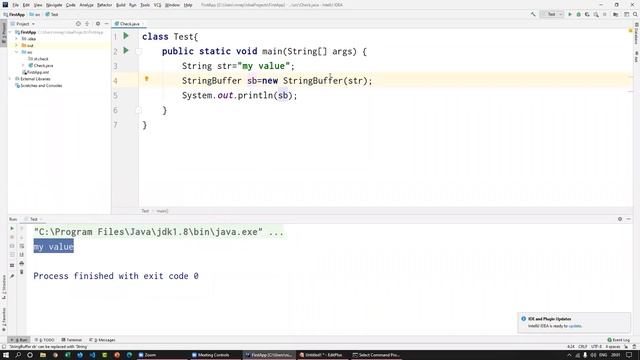Image resolution: width=640 pixels, height=360 pixels.
Task: Open the File menu
Action: click(16, 5)
